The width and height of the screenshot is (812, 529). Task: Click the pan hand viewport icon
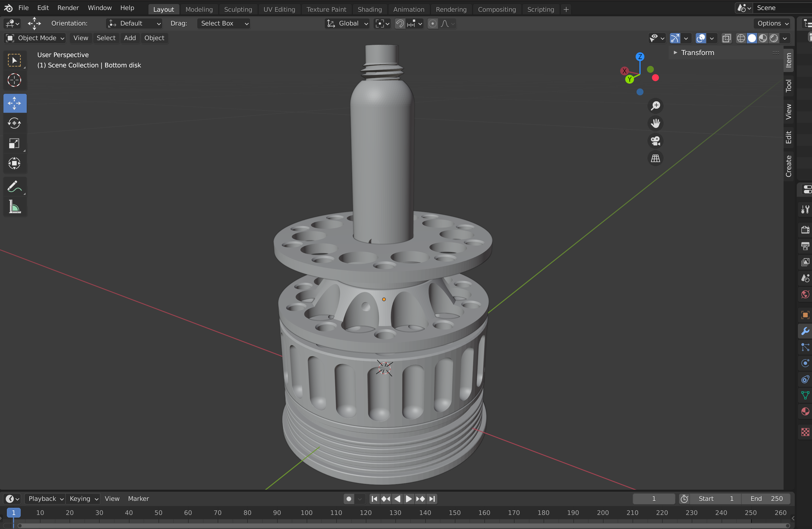655,123
